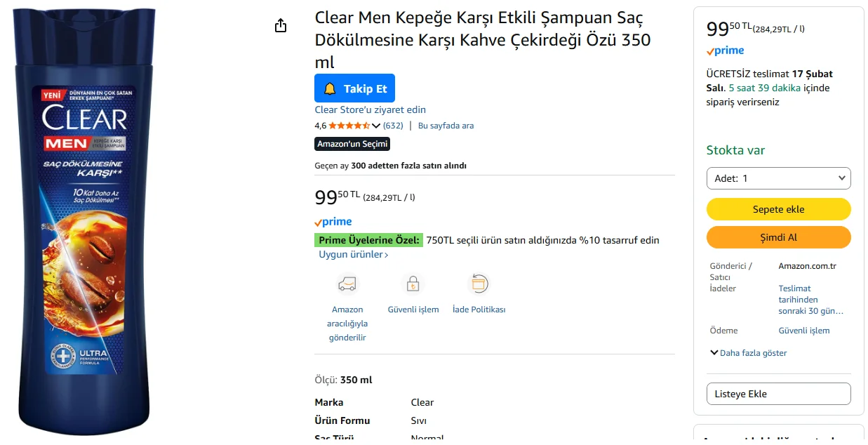Click the share icon beside product image
Image resolution: width=868 pixels, height=445 pixels.
[x=281, y=26]
